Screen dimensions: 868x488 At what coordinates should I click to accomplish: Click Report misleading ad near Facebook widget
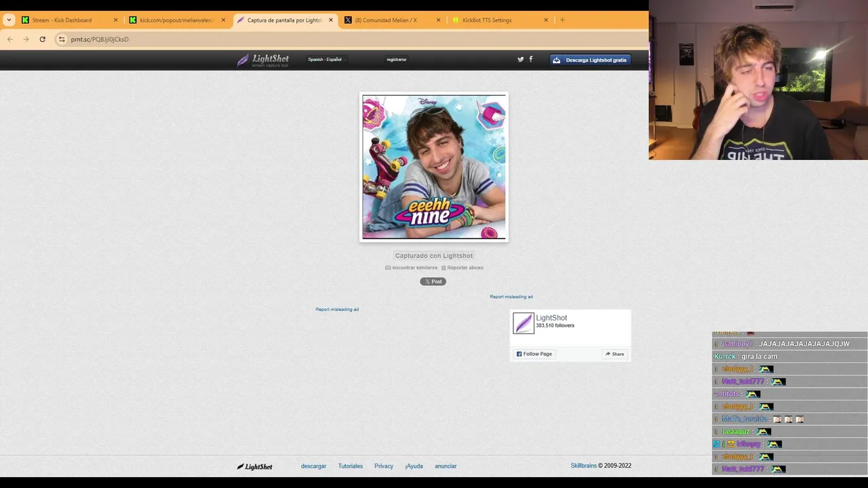[511, 297]
